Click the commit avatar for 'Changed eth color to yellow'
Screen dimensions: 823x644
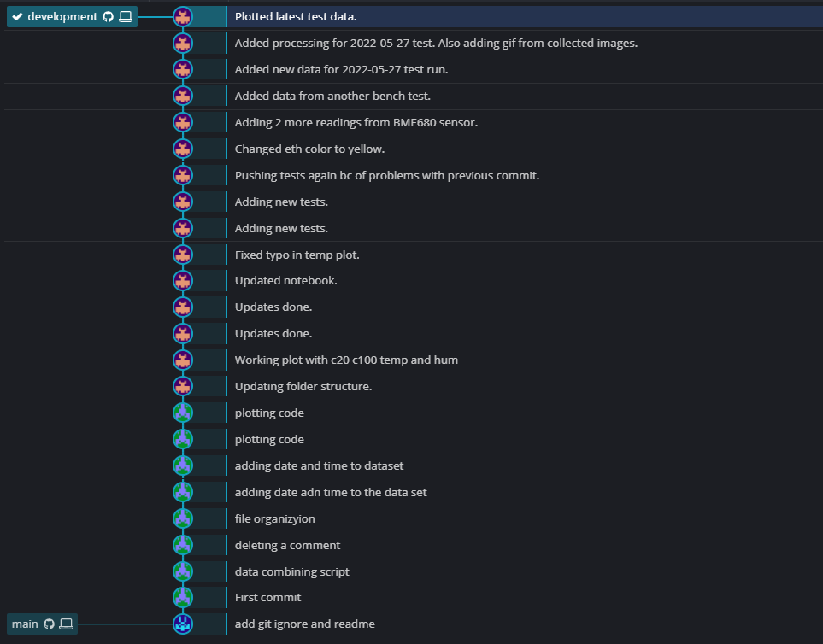click(x=182, y=149)
